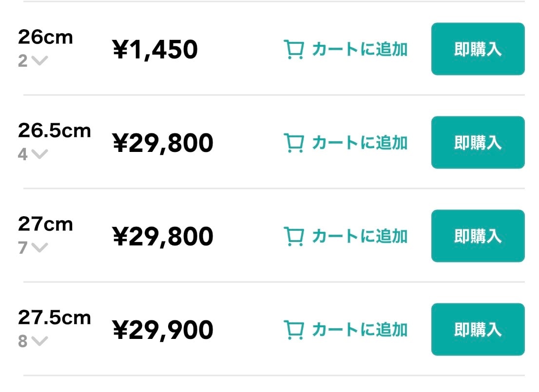Buy the 26.5cm size with 即購入
The image size is (539, 392).
(478, 143)
